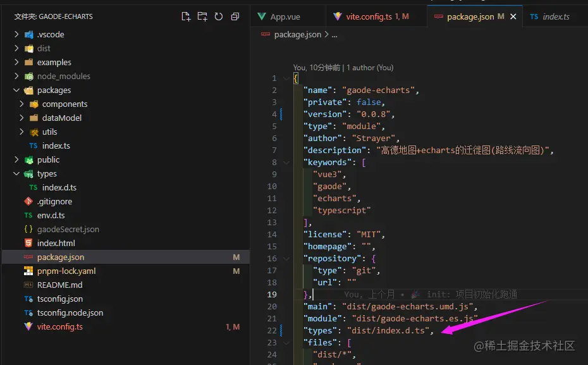The height and width of the screenshot is (365, 588).
Task: Close the package.json tab
Action: tap(513, 16)
